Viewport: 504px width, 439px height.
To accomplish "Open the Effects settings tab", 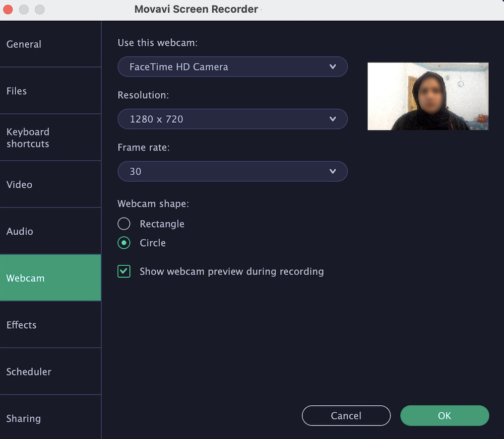I will coord(50,325).
